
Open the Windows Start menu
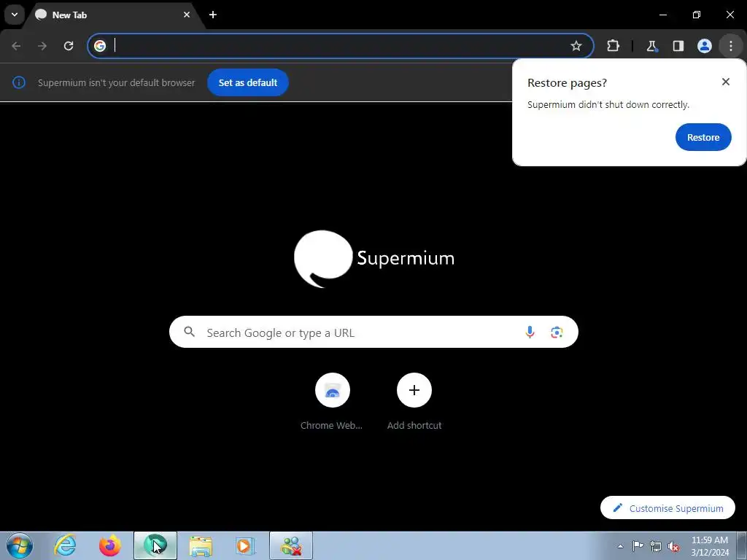[x=20, y=545]
